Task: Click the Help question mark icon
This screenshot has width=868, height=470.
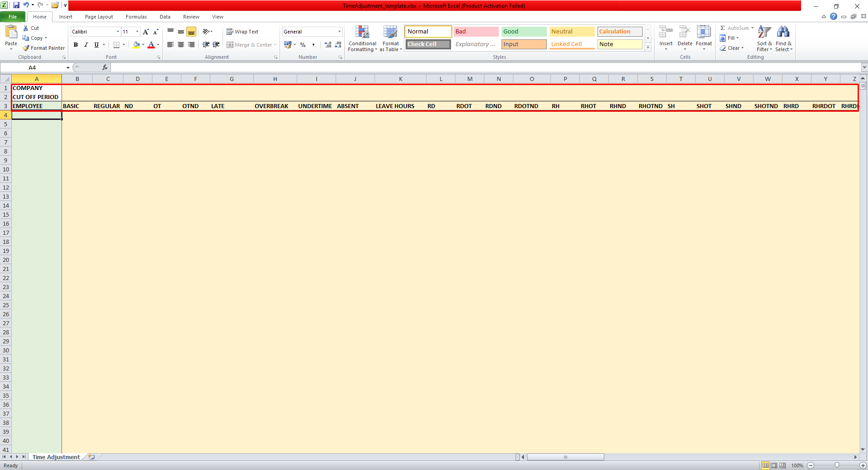Action: (x=834, y=16)
